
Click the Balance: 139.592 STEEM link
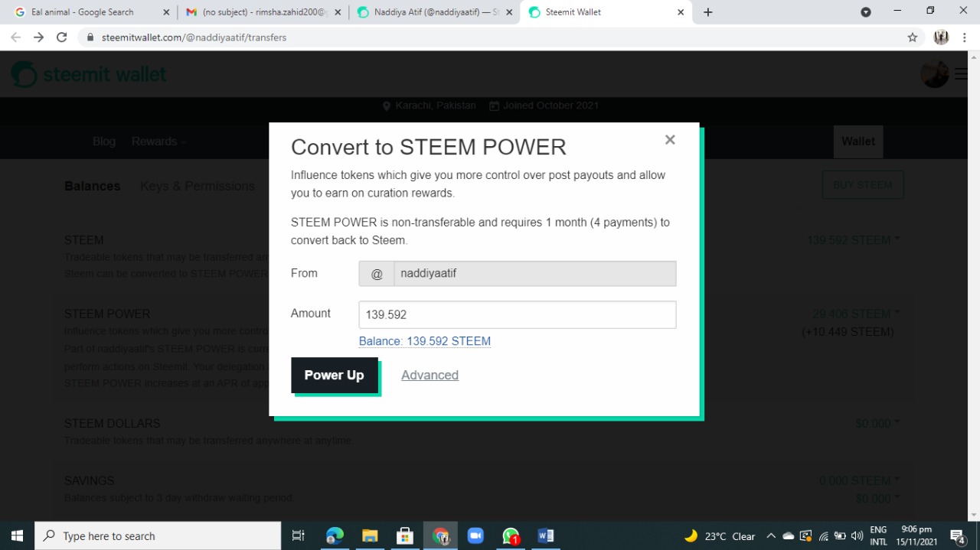point(425,341)
